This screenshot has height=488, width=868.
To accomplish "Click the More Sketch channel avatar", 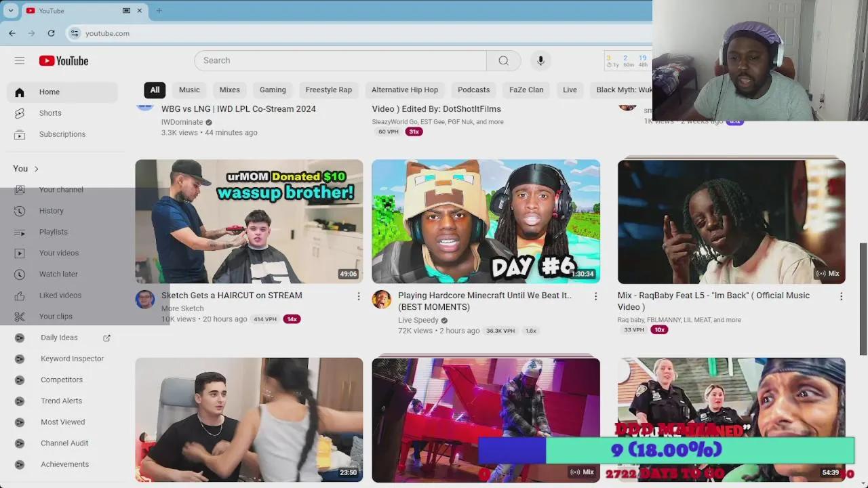I will (x=145, y=300).
